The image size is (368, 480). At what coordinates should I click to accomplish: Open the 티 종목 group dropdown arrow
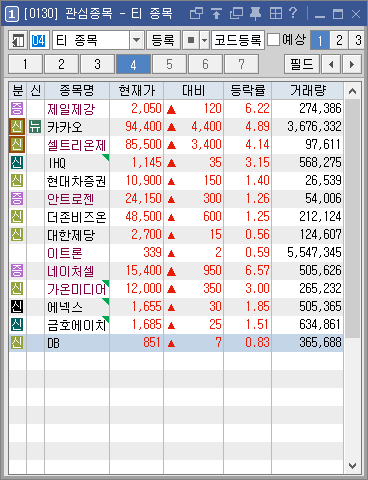click(136, 41)
